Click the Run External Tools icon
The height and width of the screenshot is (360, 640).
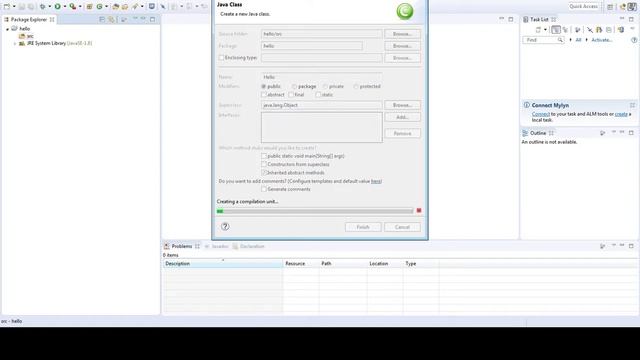[x=73, y=7]
